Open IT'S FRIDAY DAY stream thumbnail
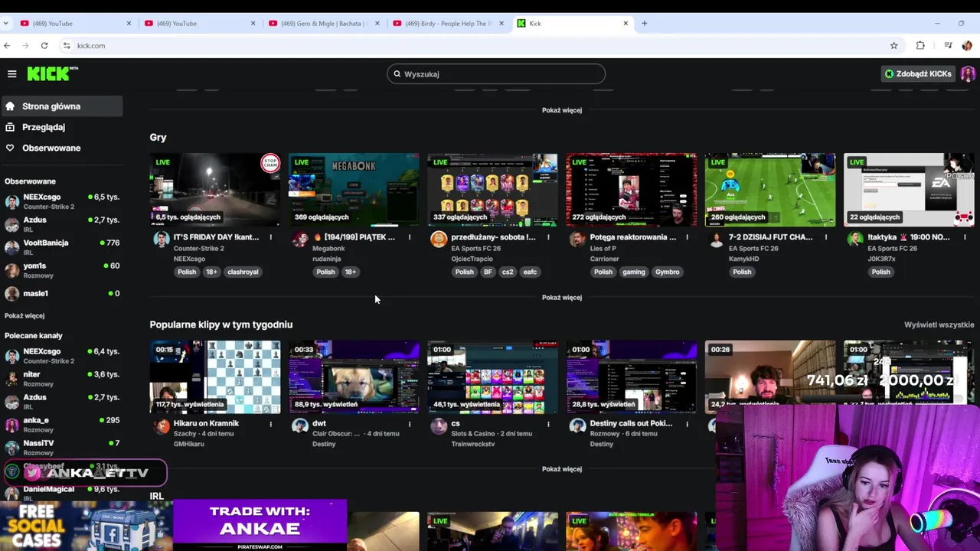980x551 pixels. tap(215, 190)
